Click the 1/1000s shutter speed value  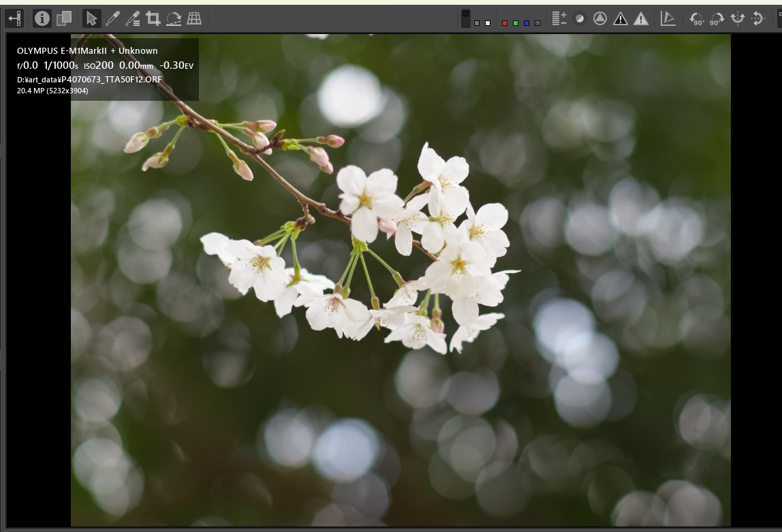[x=61, y=65]
